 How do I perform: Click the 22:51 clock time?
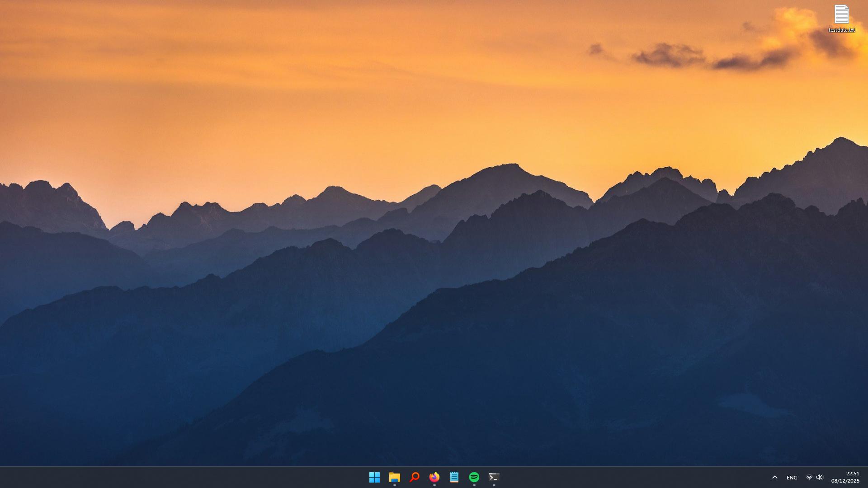pyautogui.click(x=852, y=474)
